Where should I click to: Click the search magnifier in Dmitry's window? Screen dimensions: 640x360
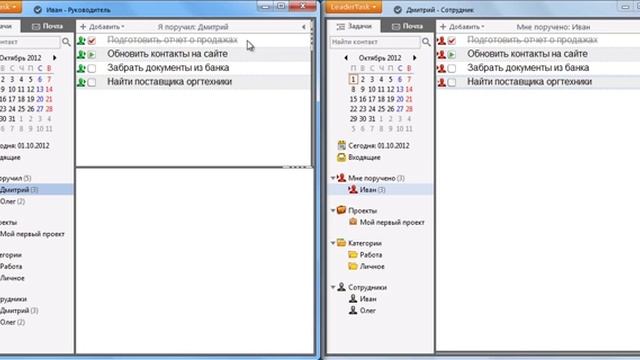tap(426, 42)
